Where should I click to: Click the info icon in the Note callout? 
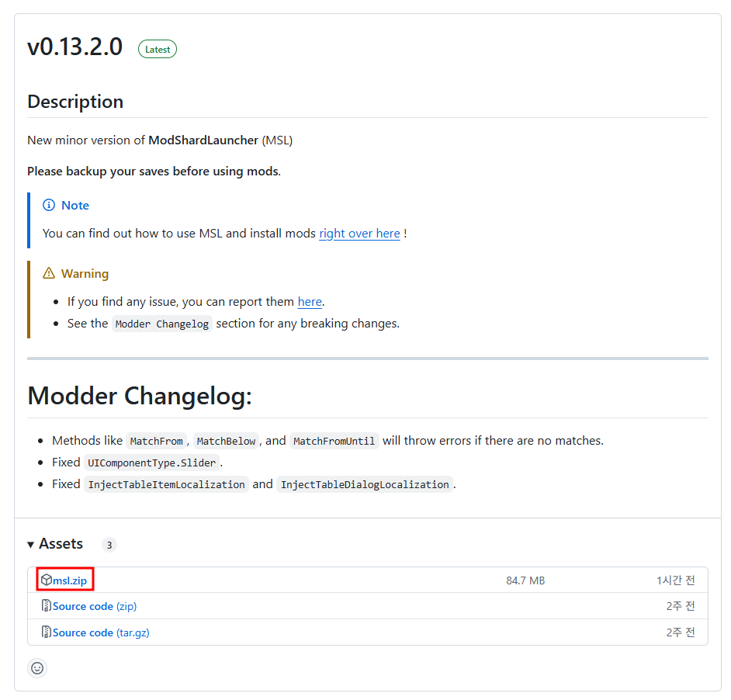tap(49, 205)
